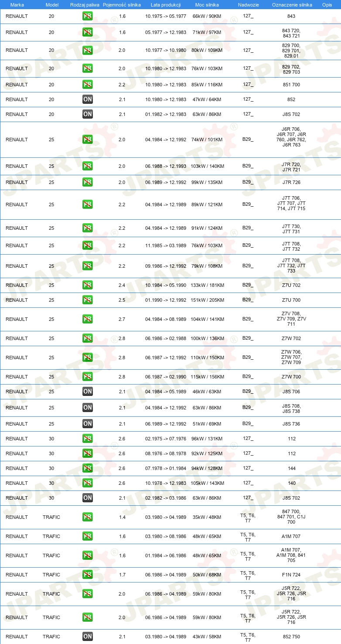Click the Z7W 706, Z7W 707, Z7W 709 cell
This screenshot has width=341, height=644.
click(x=291, y=357)
